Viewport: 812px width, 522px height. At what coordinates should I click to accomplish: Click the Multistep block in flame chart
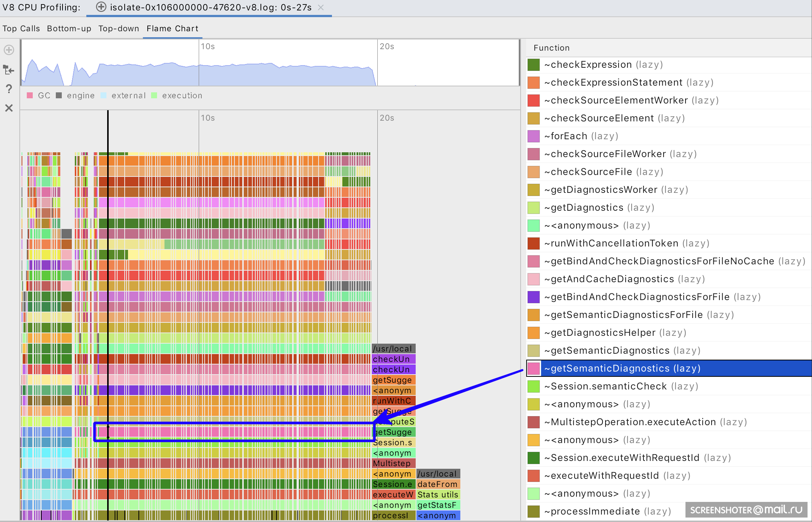pos(393,464)
